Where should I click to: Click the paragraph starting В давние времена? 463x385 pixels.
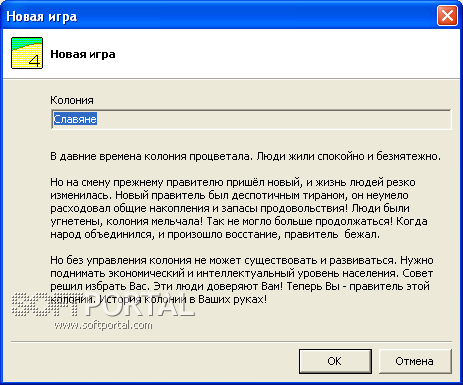click(245, 156)
